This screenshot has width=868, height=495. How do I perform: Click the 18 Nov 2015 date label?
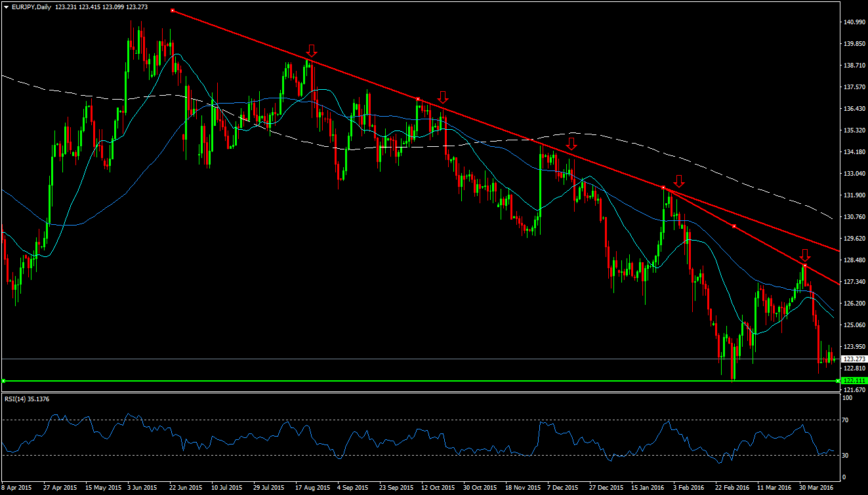522,488
